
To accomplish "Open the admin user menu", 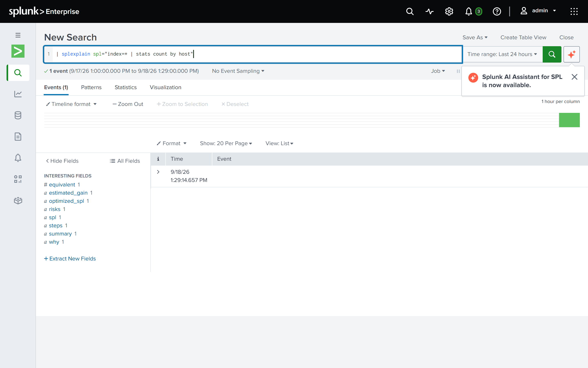I will click(x=538, y=11).
